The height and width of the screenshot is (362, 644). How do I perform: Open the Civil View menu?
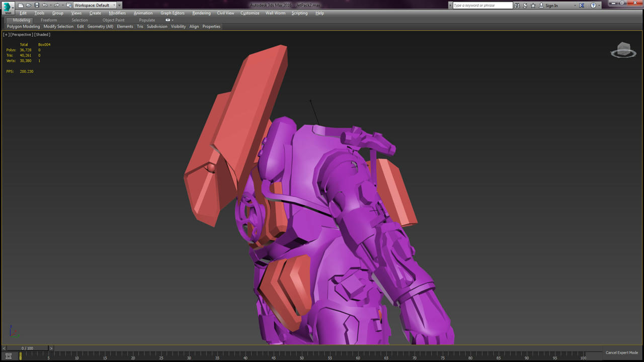225,13
